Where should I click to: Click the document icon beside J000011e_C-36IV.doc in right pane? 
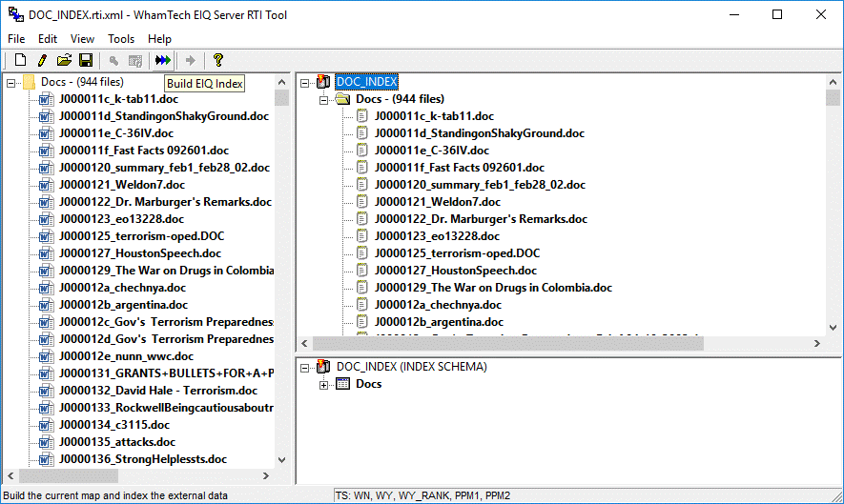point(362,151)
